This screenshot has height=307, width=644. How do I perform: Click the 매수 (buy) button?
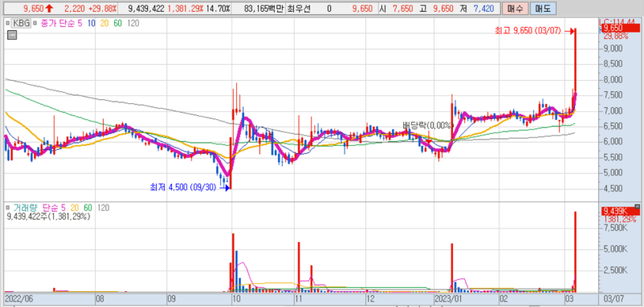pyautogui.click(x=515, y=8)
